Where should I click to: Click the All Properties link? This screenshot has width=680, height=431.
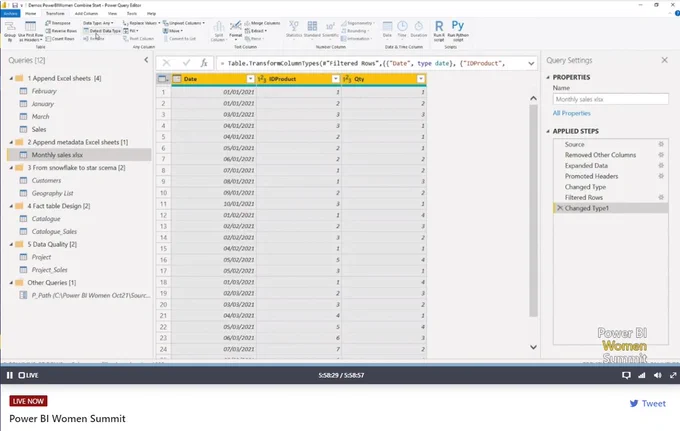[x=571, y=113]
